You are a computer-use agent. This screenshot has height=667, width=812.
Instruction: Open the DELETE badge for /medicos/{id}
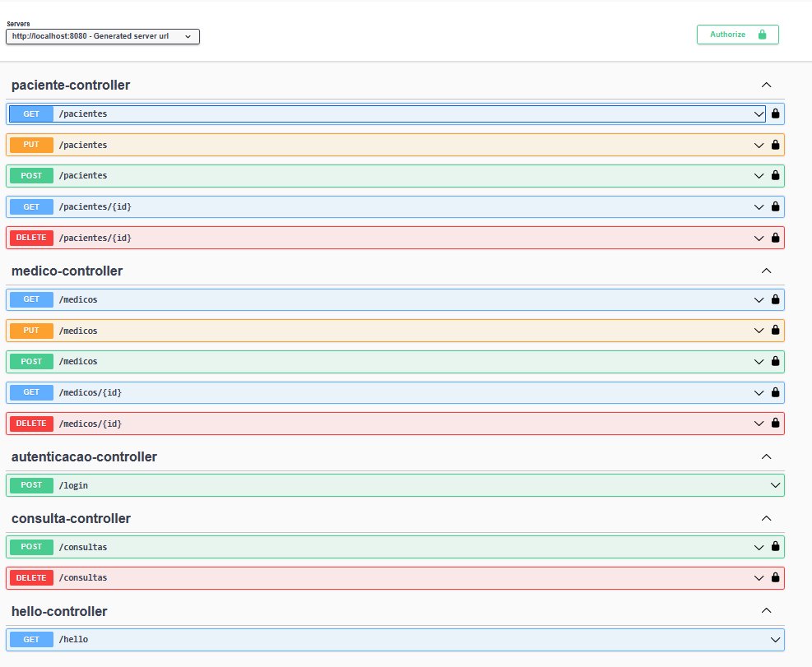31,423
